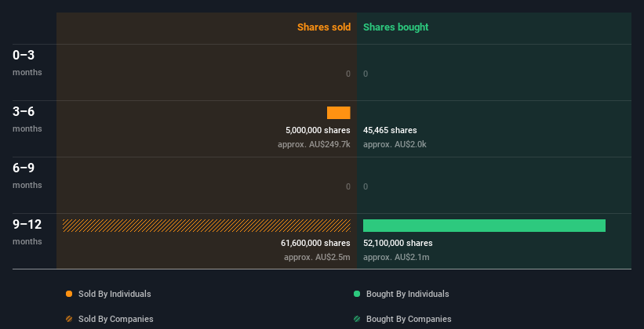Select the Sold By Companies legend label
Screen dimensions: 644x329
pos(116,319)
